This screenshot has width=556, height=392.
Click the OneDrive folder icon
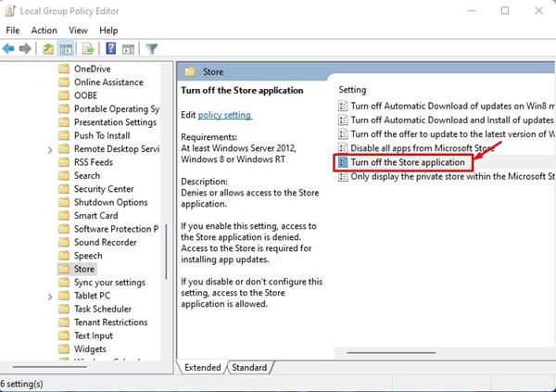64,69
